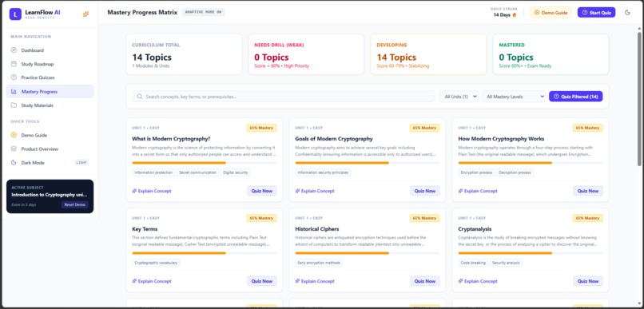The image size is (644, 309).
Task: Click the page vertical scrollbar
Action: [x=639, y=98]
